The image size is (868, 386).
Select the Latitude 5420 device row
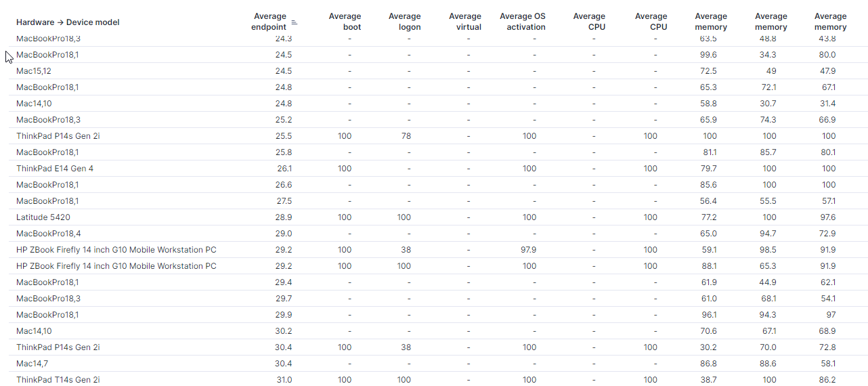(x=43, y=217)
